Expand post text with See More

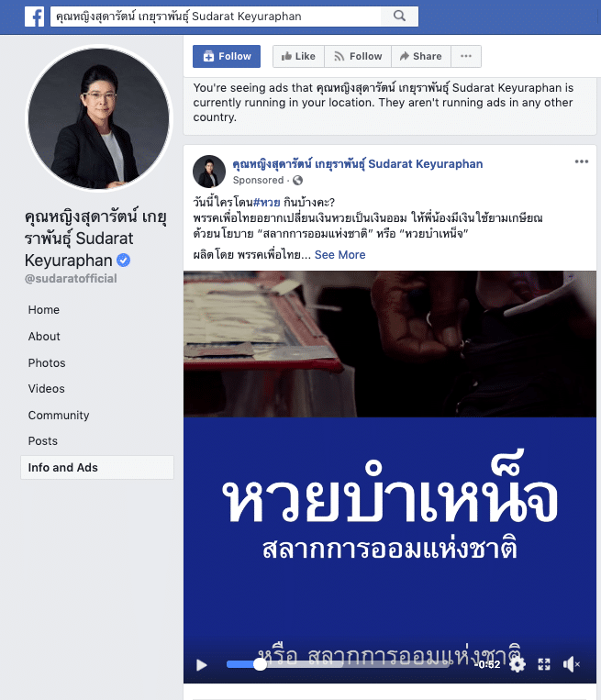click(x=339, y=254)
